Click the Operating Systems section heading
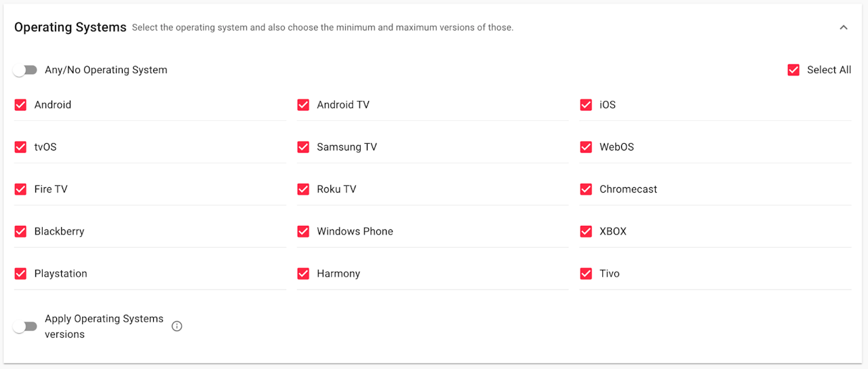This screenshot has height=369, width=868. tap(71, 28)
